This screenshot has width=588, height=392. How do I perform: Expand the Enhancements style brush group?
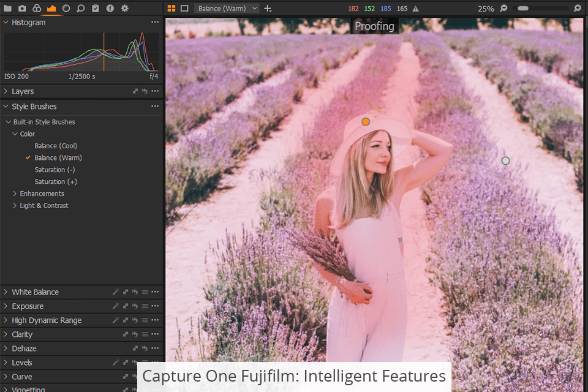(x=15, y=194)
